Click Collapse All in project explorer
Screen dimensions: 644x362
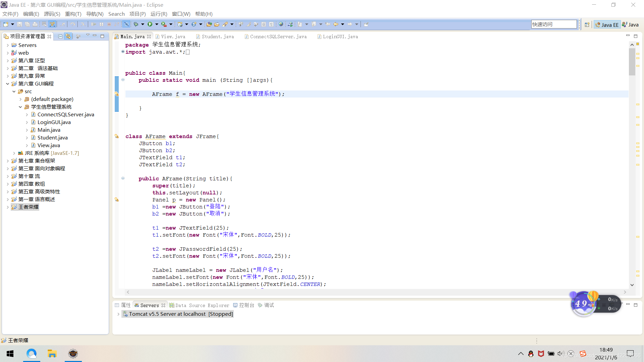pyautogui.click(x=60, y=36)
